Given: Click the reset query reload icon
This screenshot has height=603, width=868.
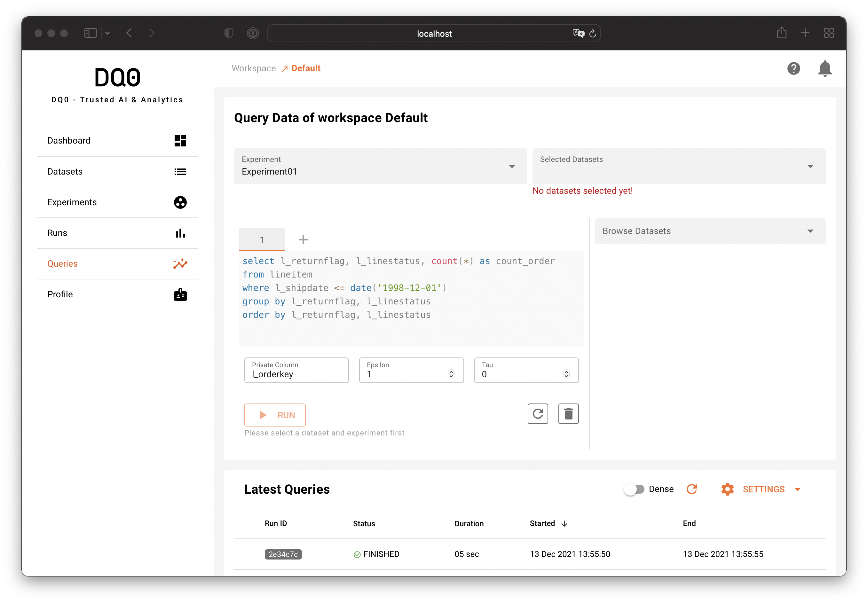Looking at the screenshot, I should (537, 414).
